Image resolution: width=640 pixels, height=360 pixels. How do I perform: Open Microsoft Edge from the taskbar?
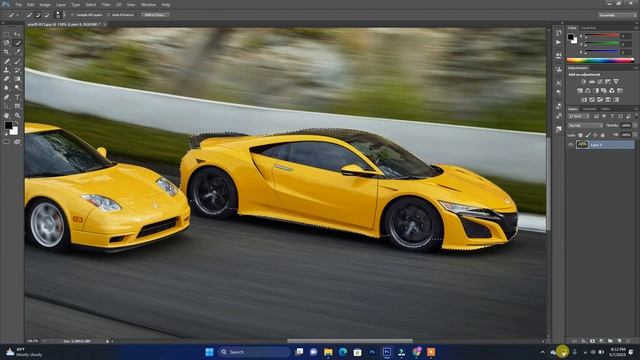pos(343,352)
